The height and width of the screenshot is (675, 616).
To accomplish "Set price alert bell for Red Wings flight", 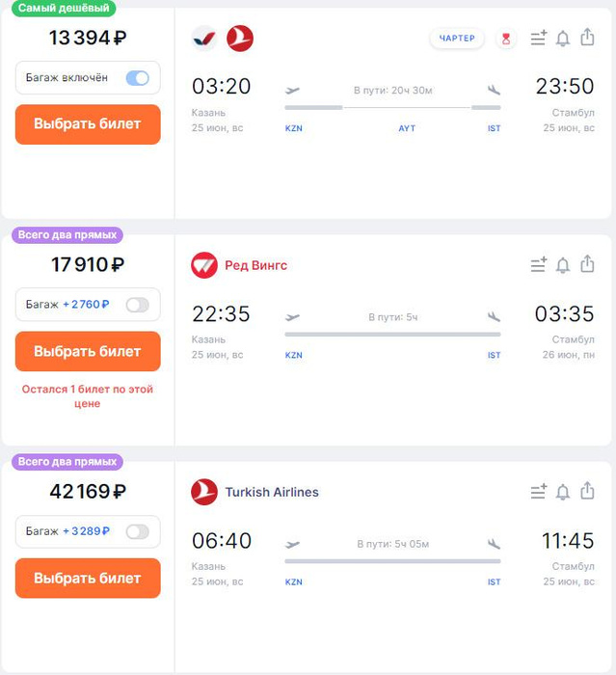I will [563, 265].
